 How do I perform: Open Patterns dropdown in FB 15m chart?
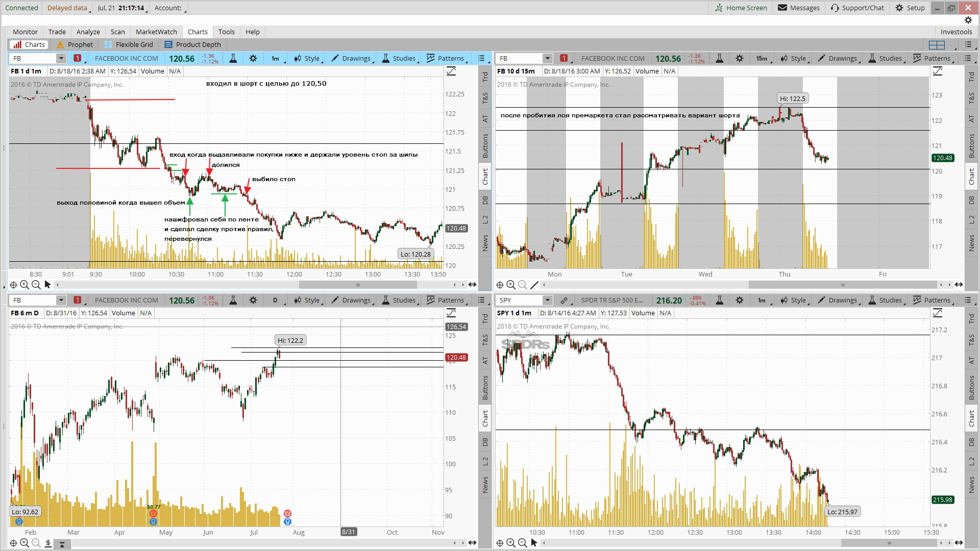933,58
